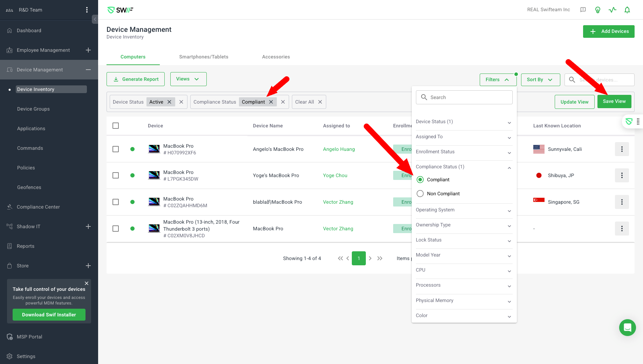This screenshot has width=643, height=364.
Task: Select checkbox for device L7PGK345DW
Action: pos(116,175)
